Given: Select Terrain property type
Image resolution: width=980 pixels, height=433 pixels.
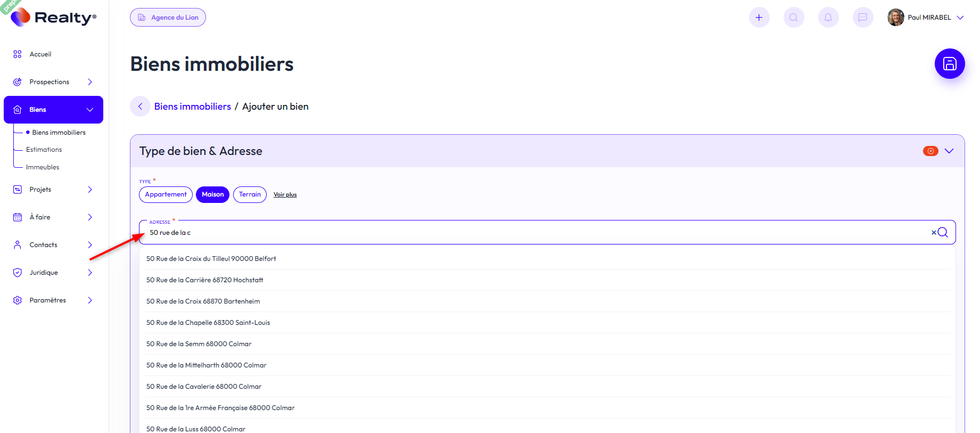Looking at the screenshot, I should click(250, 194).
